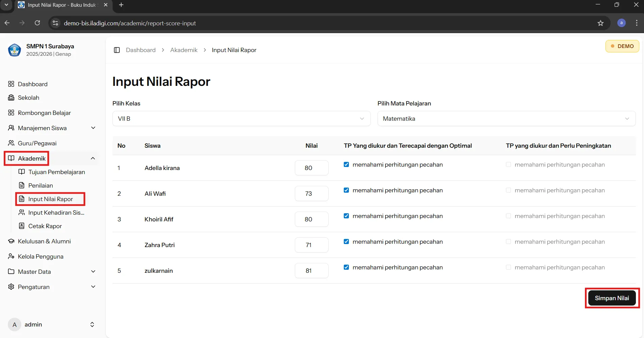Uncheck optimal TP for Ali Wafi
Image resolution: width=644 pixels, height=338 pixels.
[346, 190]
